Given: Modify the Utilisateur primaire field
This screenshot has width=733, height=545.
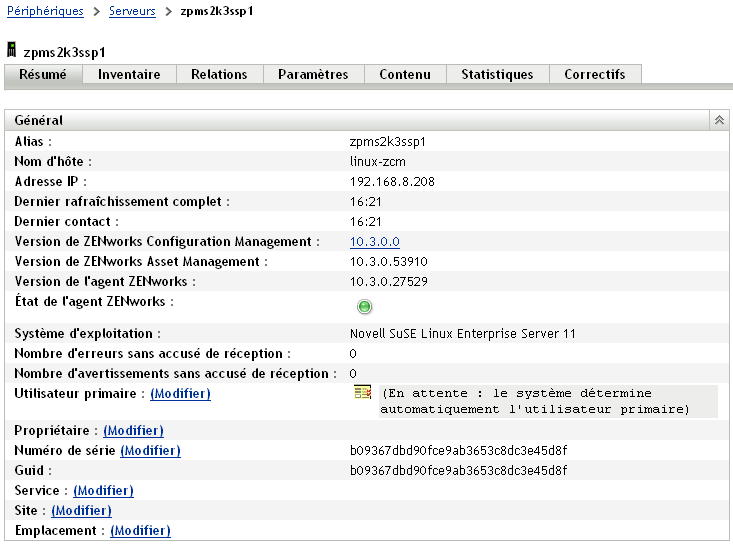Looking at the screenshot, I should (x=180, y=394).
